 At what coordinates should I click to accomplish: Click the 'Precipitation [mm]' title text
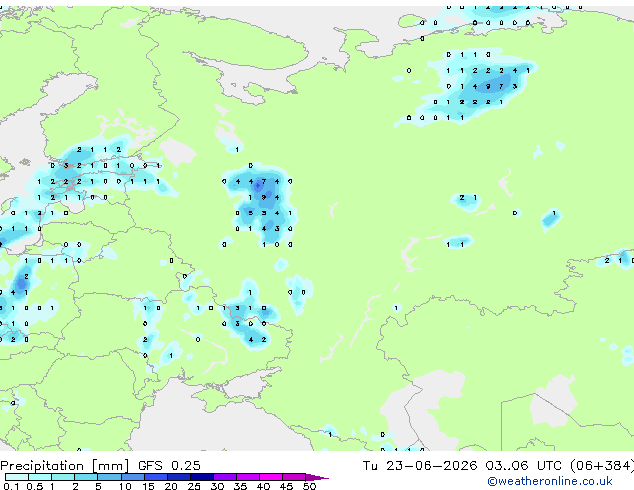65,466
